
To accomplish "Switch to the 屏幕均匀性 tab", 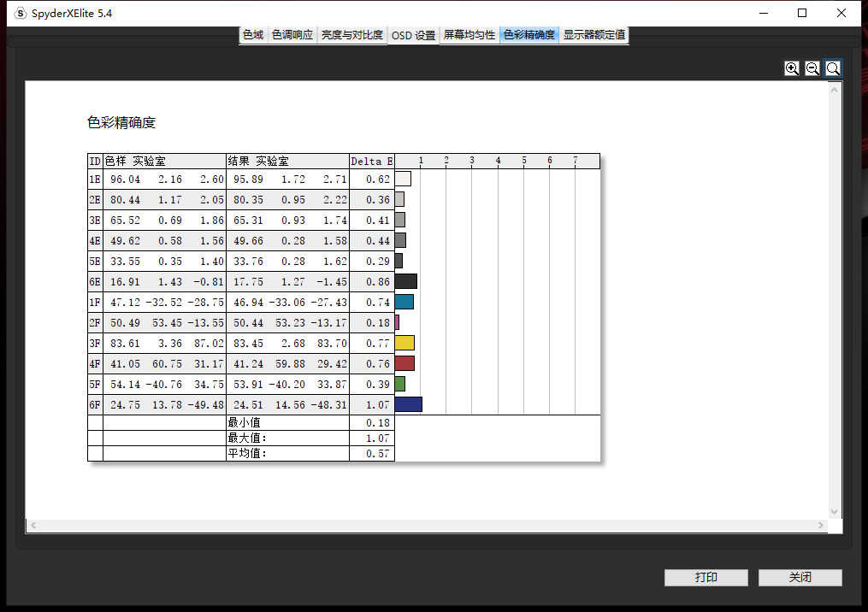I will pyautogui.click(x=469, y=35).
